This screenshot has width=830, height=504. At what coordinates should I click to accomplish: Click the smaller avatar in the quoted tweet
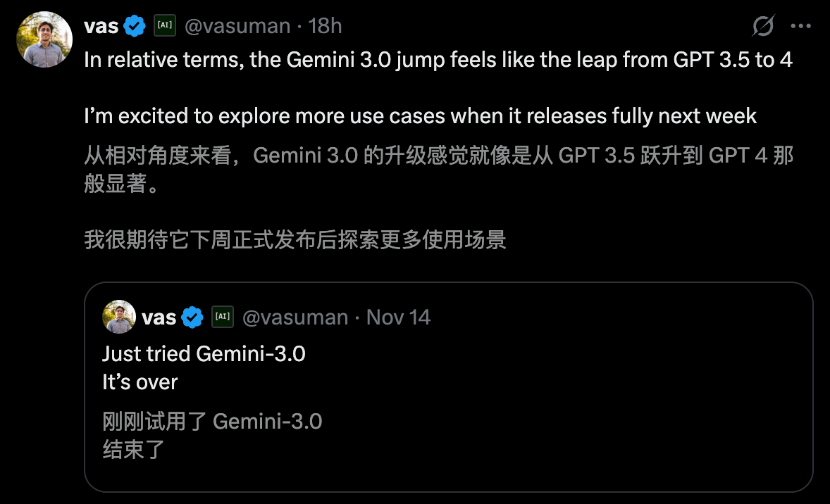click(x=118, y=317)
